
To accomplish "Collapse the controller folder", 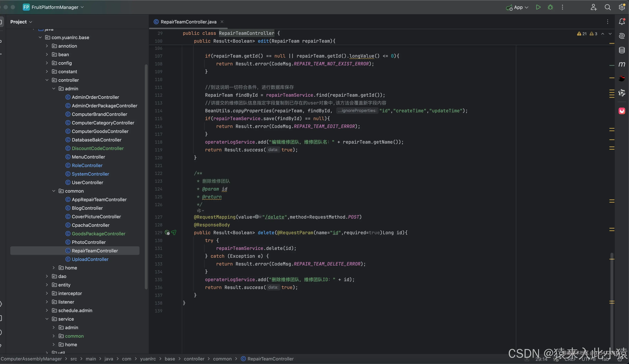I will [47, 80].
